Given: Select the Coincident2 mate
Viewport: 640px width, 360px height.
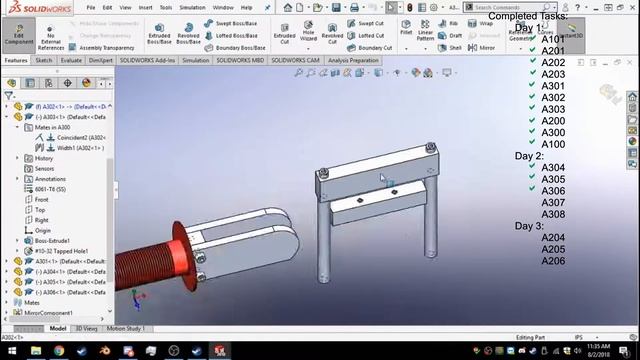Looking at the screenshot, I should coord(71,138).
